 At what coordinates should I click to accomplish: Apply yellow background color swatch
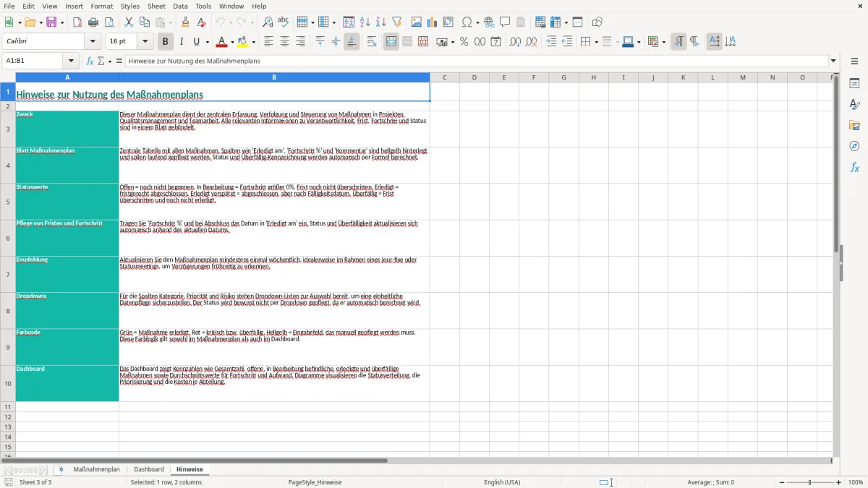click(243, 42)
